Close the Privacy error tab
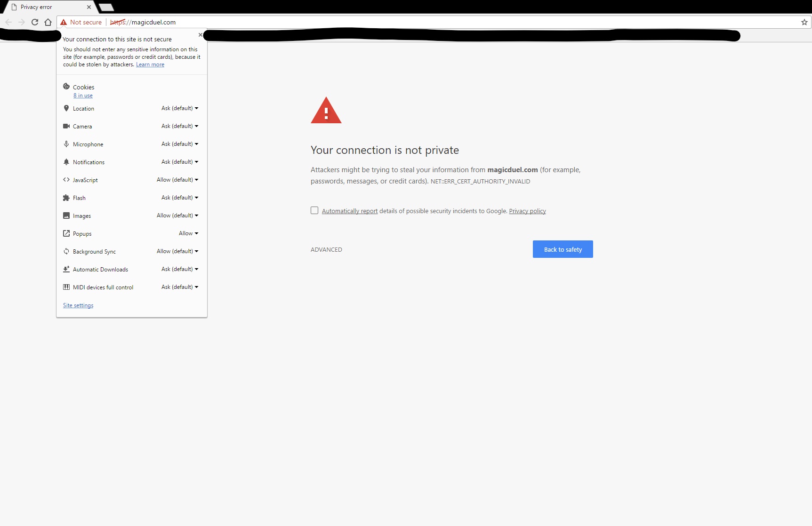Viewport: 812px width, 526px height. [88, 7]
